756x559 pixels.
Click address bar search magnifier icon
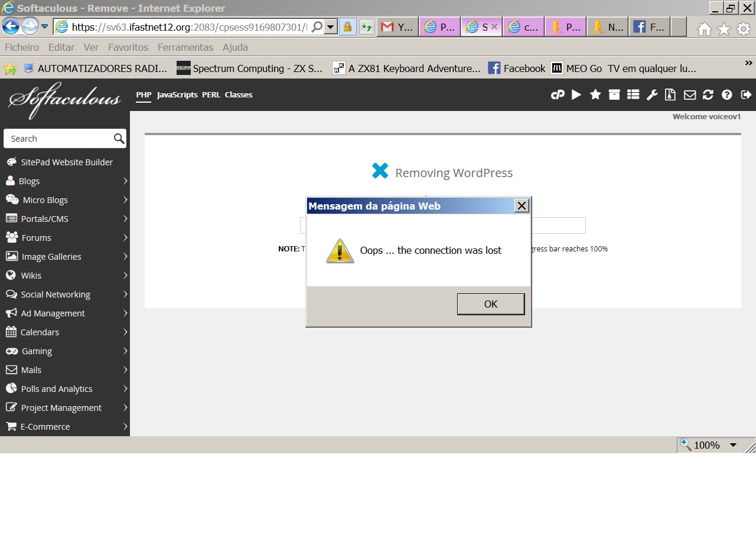(x=317, y=27)
